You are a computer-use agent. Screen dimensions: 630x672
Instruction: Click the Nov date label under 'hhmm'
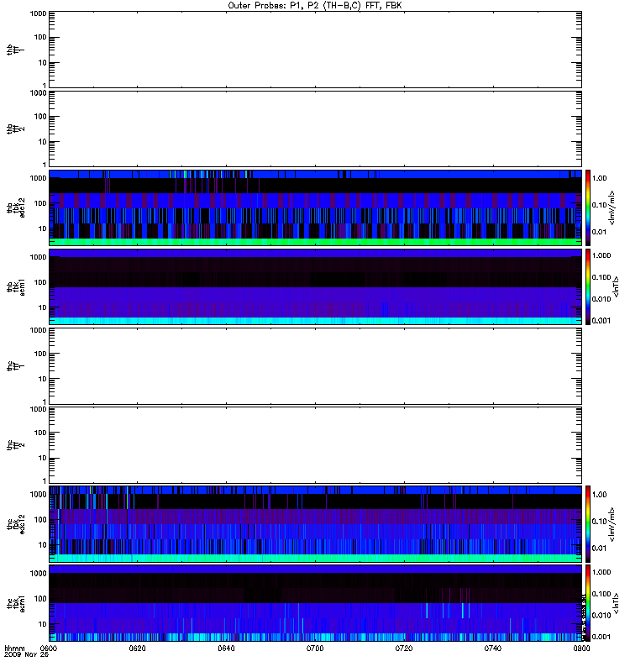point(26,655)
